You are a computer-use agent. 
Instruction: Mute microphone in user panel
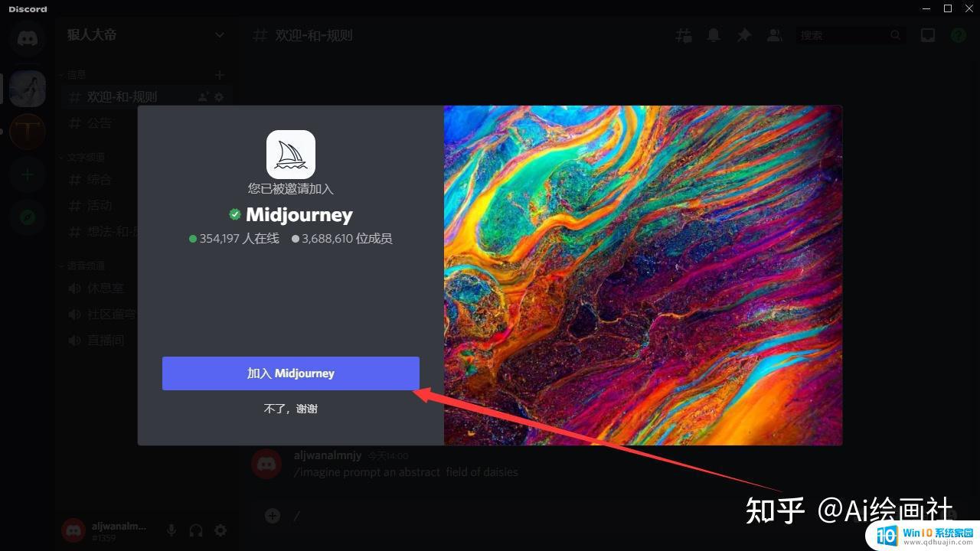(x=171, y=530)
